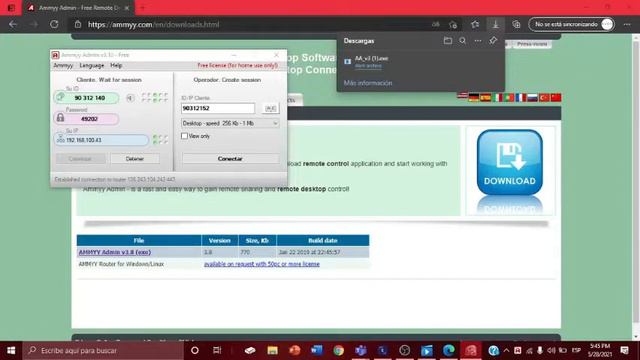Click the Free license notice text
640x360 pixels.
pos(238,65)
